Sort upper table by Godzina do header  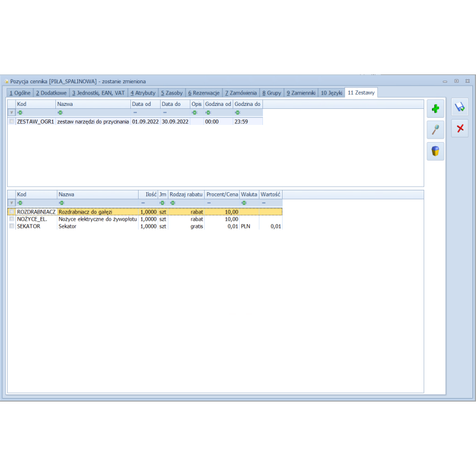(x=248, y=104)
